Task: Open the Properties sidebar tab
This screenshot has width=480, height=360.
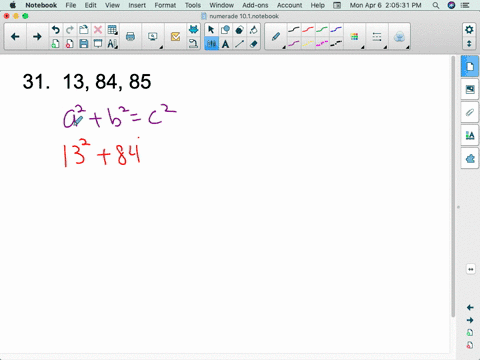Action: point(470,135)
